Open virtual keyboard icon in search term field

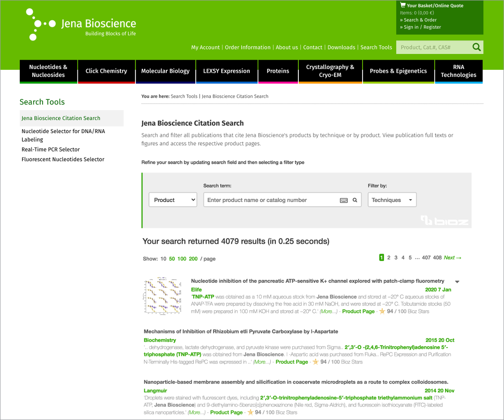tap(344, 200)
